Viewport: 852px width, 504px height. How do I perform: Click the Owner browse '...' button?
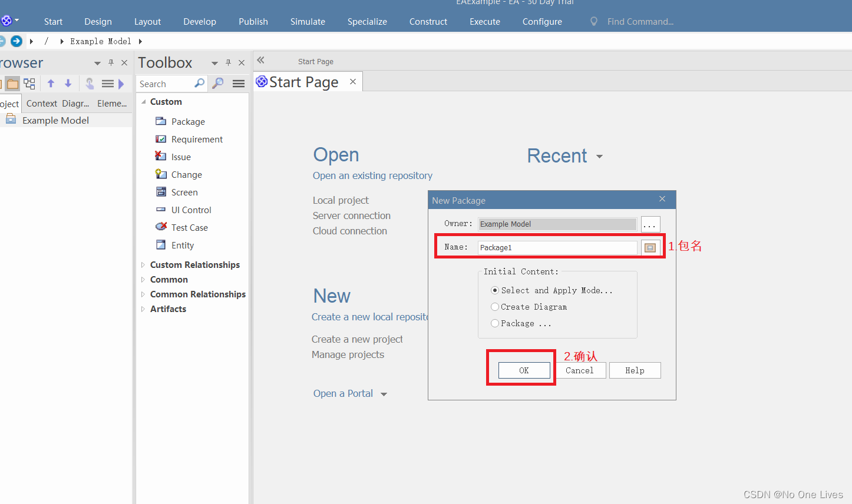tap(650, 224)
